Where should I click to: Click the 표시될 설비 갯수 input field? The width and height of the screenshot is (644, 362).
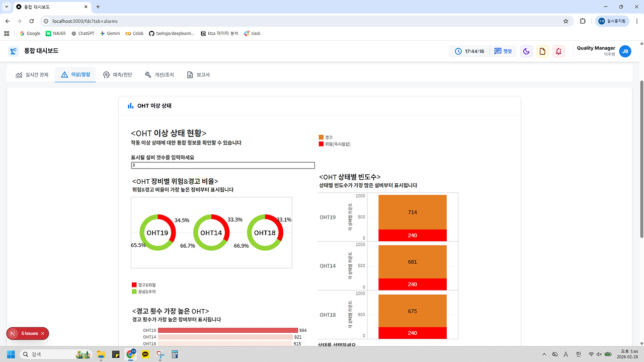(223, 165)
